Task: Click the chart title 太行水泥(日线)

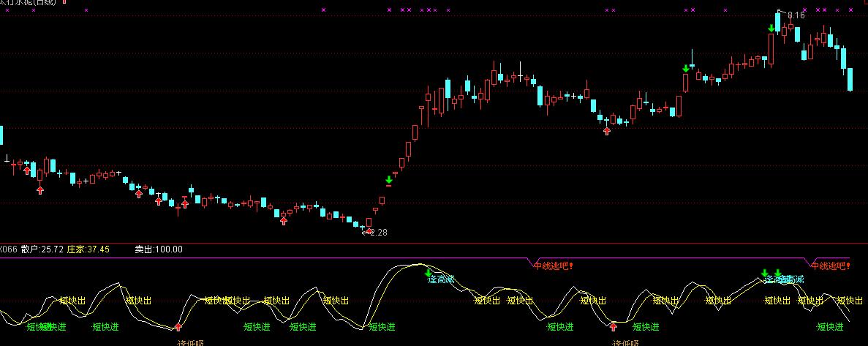Action: pyautogui.click(x=28, y=2)
